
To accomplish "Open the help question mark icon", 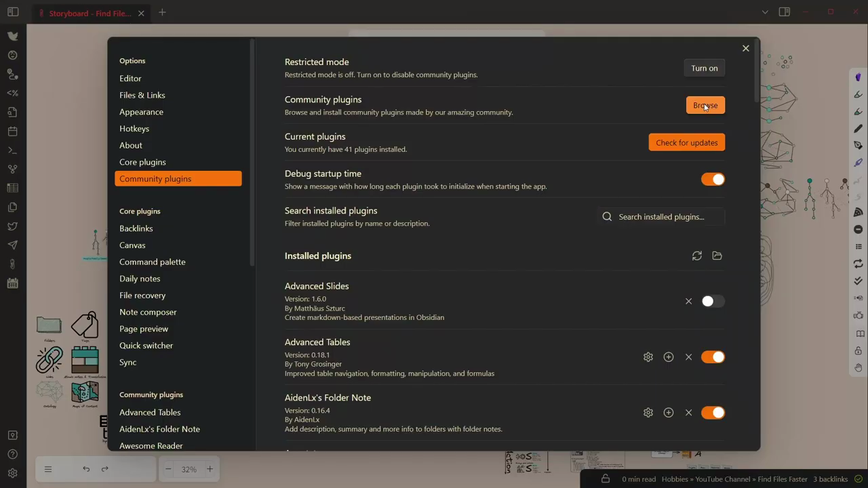I will click(x=13, y=454).
